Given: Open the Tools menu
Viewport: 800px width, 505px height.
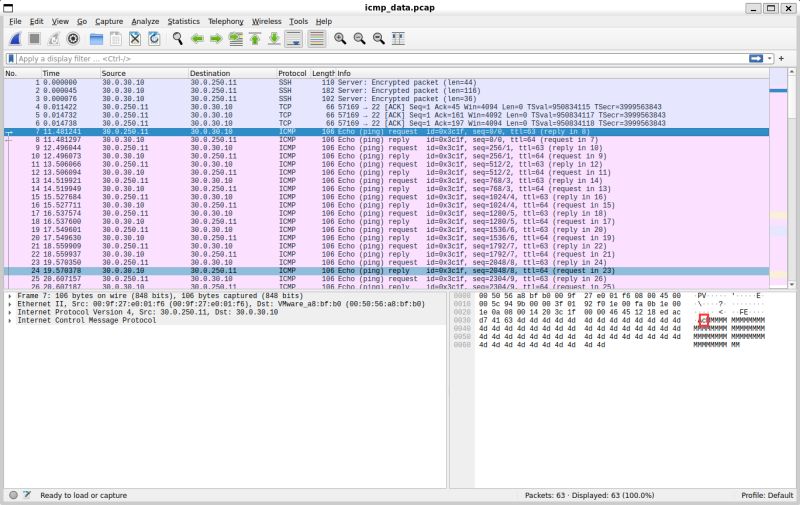Looking at the screenshot, I should [x=298, y=21].
